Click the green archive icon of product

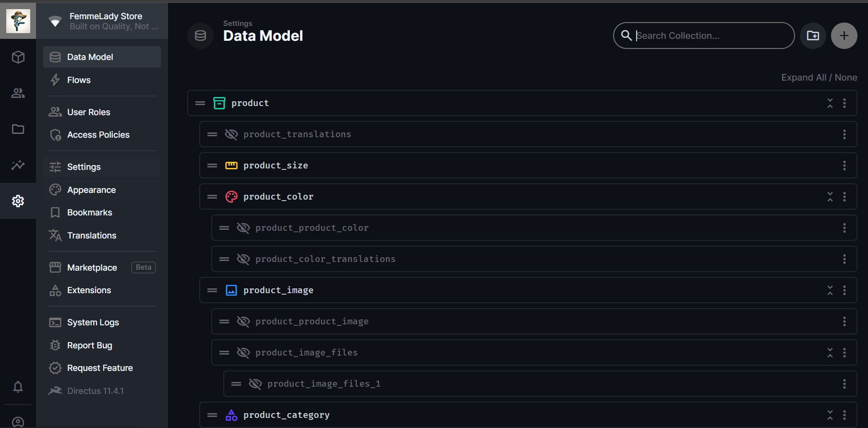click(x=219, y=103)
